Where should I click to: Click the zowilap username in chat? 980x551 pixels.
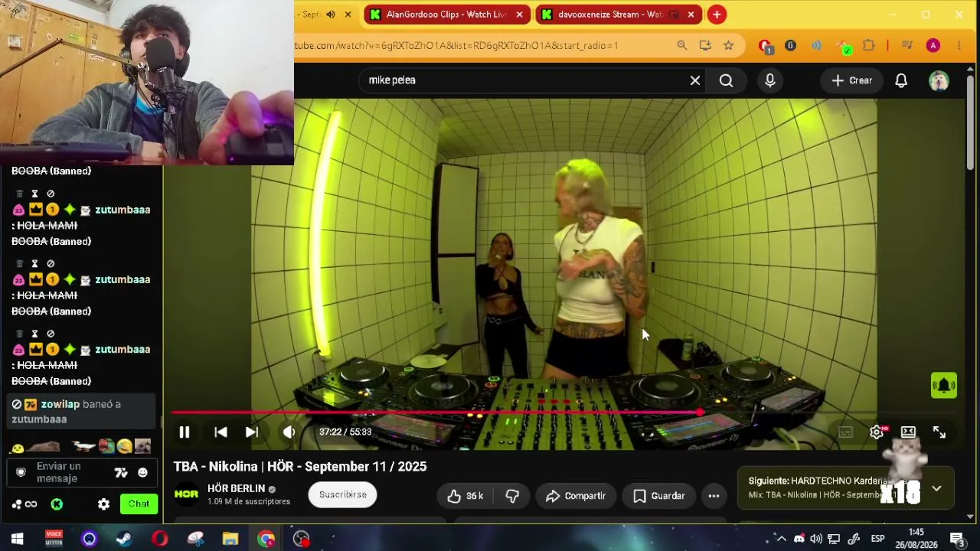click(60, 404)
